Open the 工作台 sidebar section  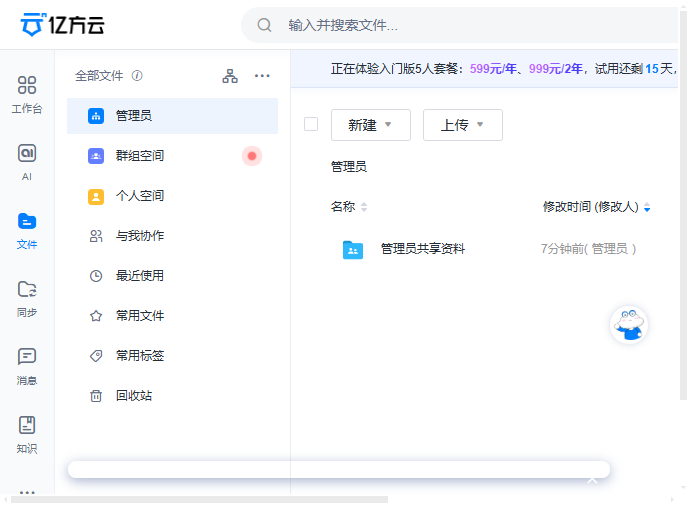[27, 94]
